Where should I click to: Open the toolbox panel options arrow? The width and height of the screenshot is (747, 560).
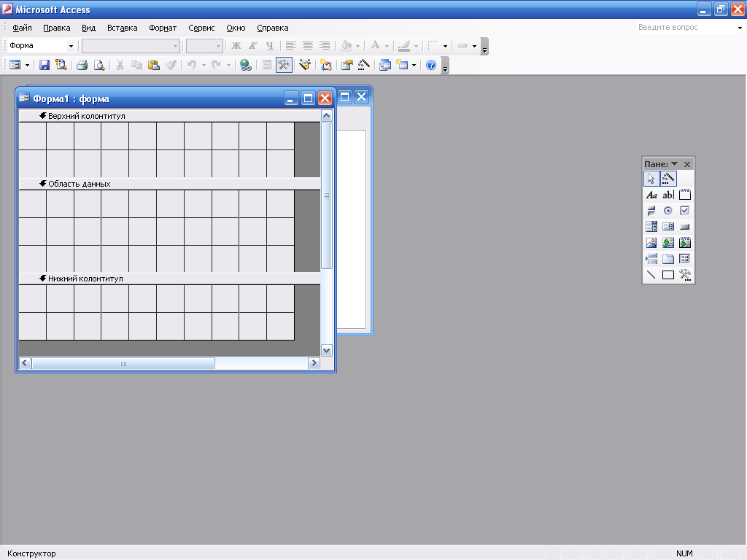[x=674, y=164]
